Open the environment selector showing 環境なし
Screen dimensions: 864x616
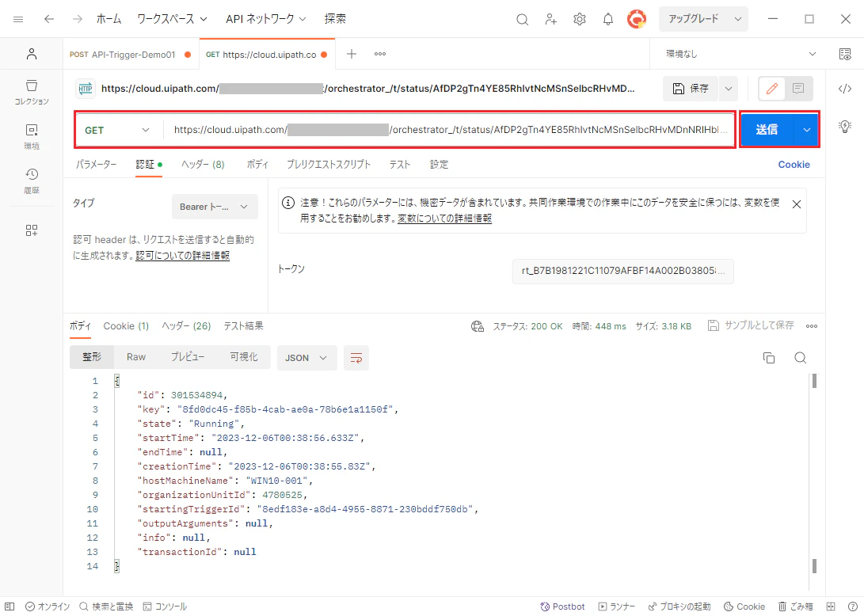pyautogui.click(x=740, y=54)
